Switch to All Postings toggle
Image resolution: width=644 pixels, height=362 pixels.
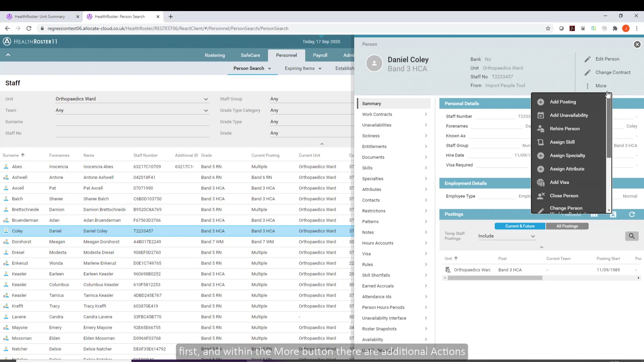(x=567, y=226)
